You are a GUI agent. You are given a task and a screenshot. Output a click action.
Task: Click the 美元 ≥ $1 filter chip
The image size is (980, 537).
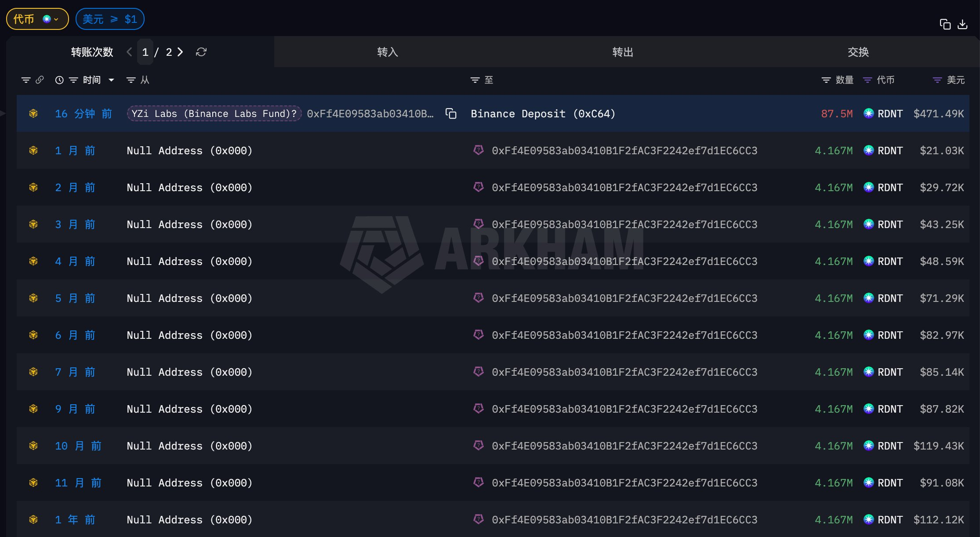click(110, 19)
